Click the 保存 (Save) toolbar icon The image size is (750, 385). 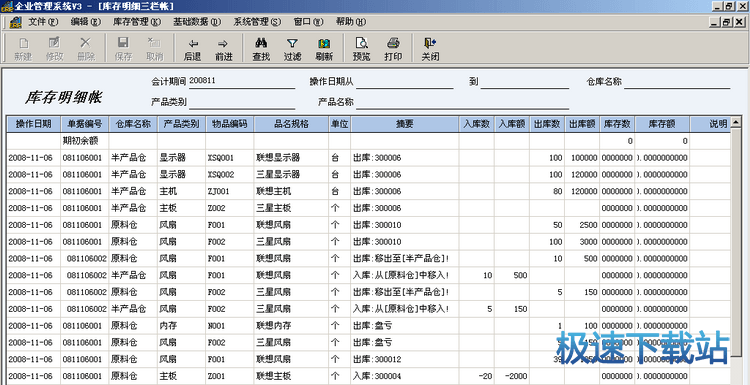tap(123, 49)
